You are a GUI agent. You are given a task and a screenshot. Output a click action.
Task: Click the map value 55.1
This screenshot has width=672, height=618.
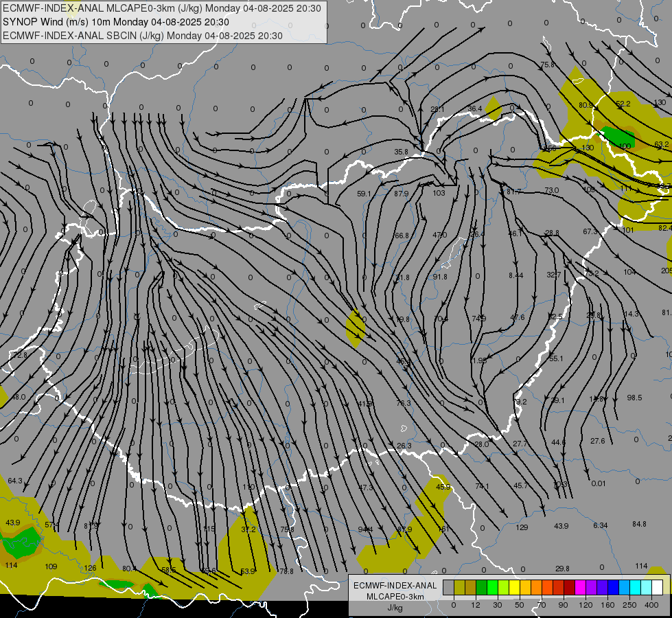pyautogui.click(x=556, y=358)
